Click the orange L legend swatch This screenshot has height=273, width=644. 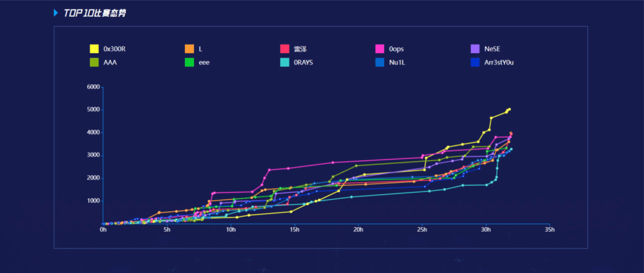tap(189, 49)
